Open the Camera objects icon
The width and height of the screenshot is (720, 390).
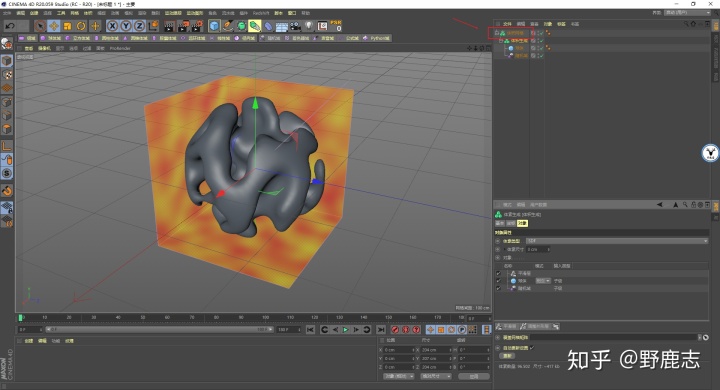tap(295, 26)
